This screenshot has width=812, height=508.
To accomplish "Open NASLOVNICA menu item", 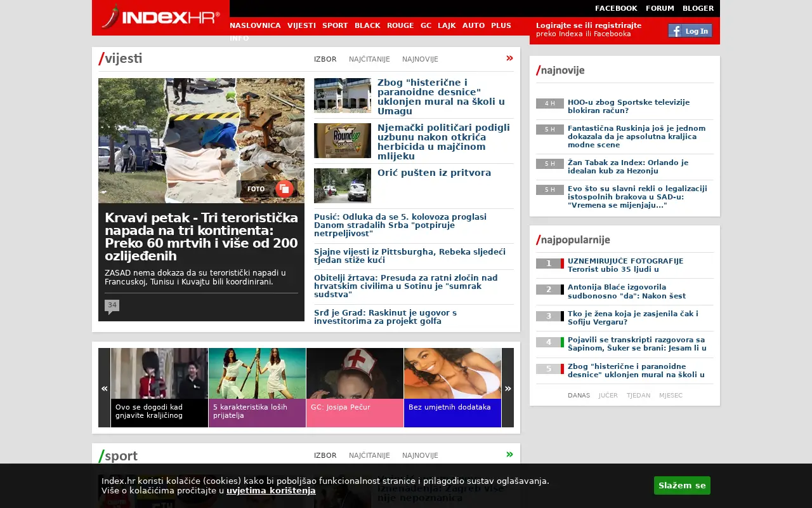I will pyautogui.click(x=255, y=25).
